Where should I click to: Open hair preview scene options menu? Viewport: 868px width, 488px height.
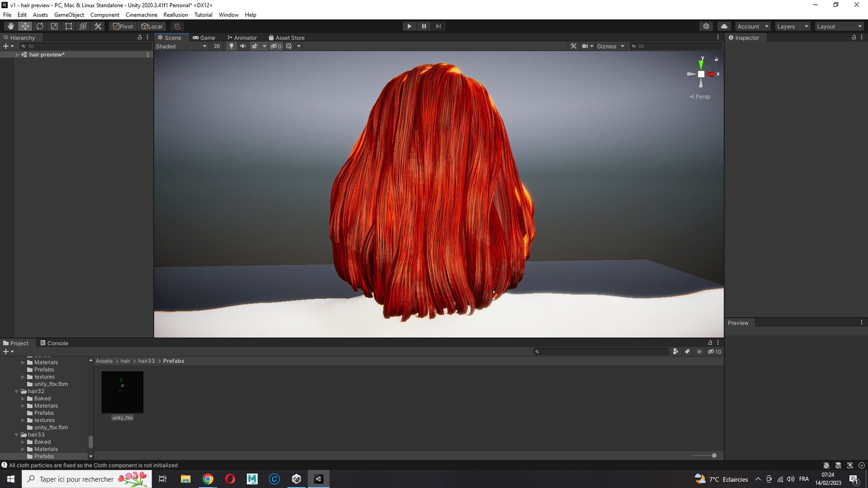(x=148, y=54)
